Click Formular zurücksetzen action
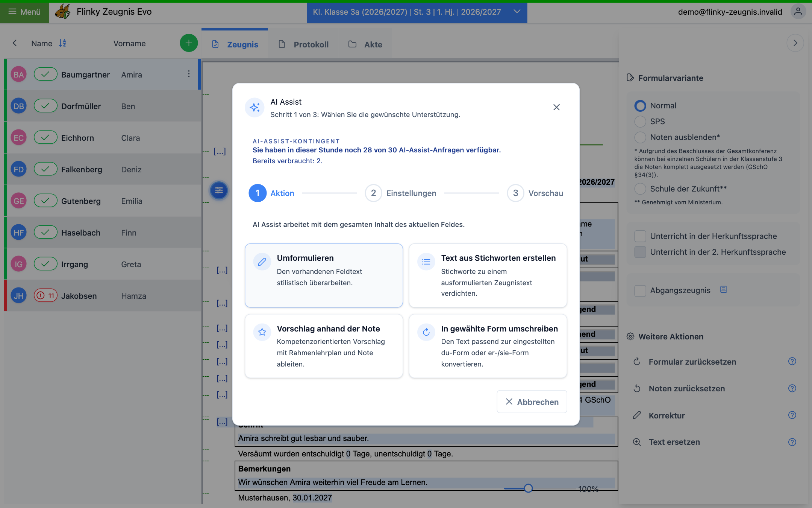This screenshot has height=508, width=812. click(692, 362)
